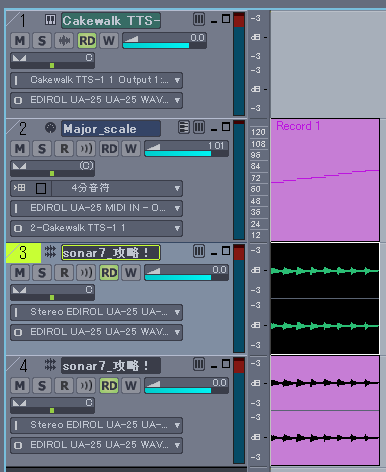The width and height of the screenshot is (386, 472).
Task: Click the track layers icon on track 4
Action: 199,364
